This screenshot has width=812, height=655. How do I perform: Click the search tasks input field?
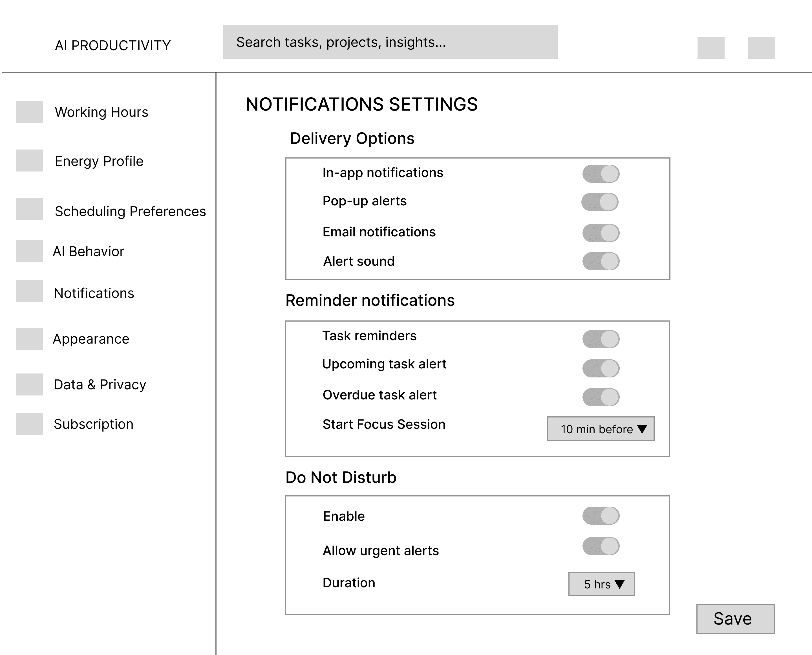pyautogui.click(x=390, y=42)
